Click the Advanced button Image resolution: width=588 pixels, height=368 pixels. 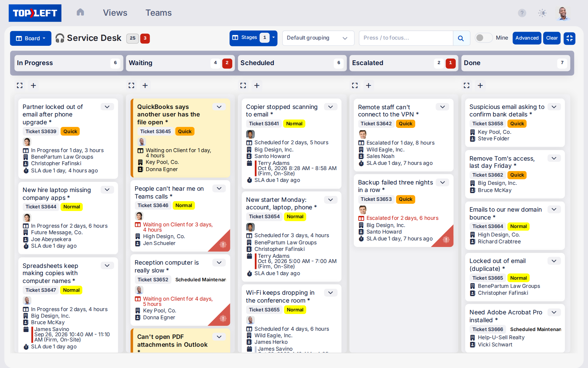(527, 38)
